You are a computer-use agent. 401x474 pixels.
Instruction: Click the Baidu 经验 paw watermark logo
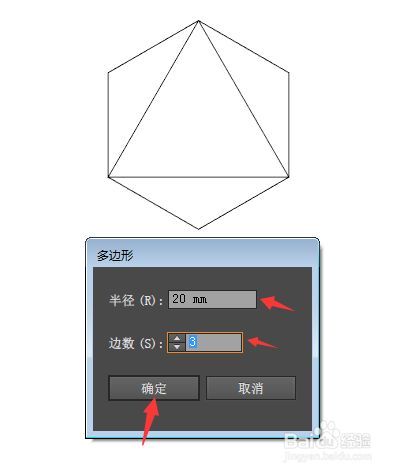point(327,435)
